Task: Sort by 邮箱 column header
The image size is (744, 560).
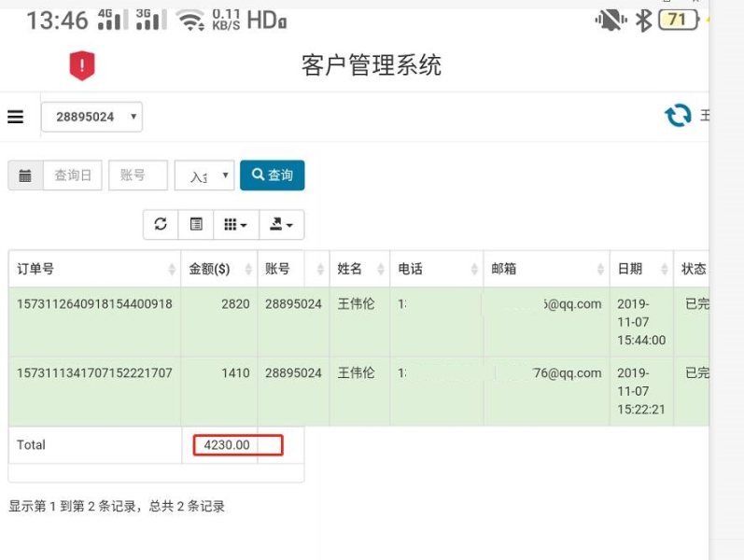Action: pos(547,269)
